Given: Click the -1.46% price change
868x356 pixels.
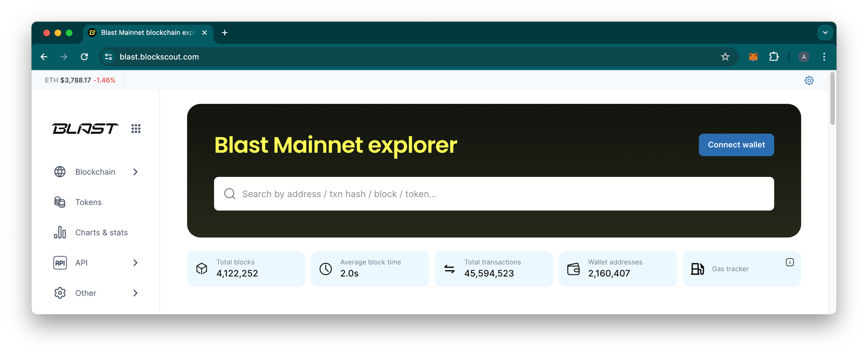Looking at the screenshot, I should coord(105,80).
